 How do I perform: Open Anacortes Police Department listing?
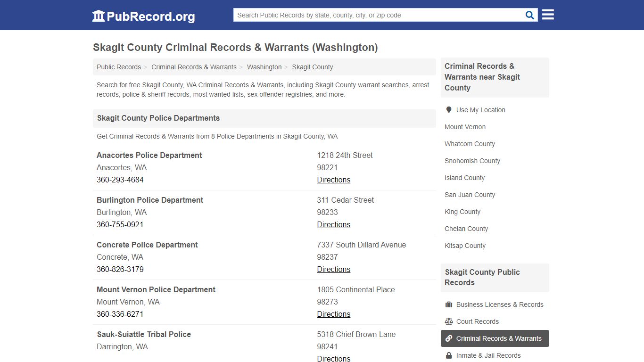pyautogui.click(x=149, y=155)
